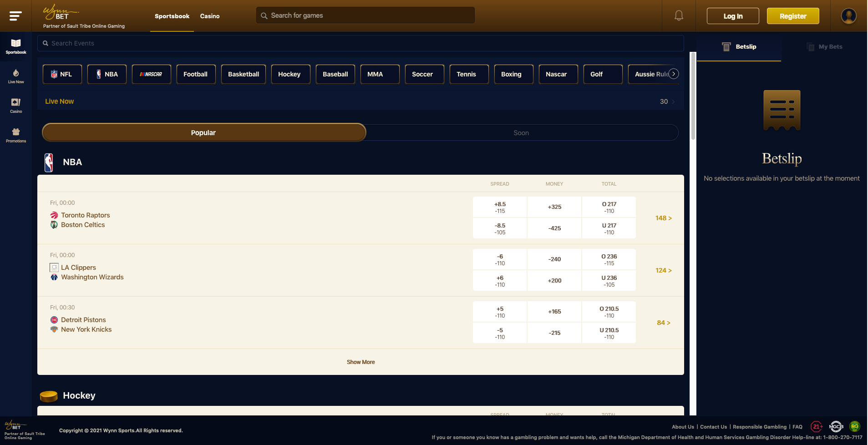Viewport: 868px width, 445px height.
Task: Pick Boston Celtics -425 moneyline
Action: pyautogui.click(x=554, y=228)
